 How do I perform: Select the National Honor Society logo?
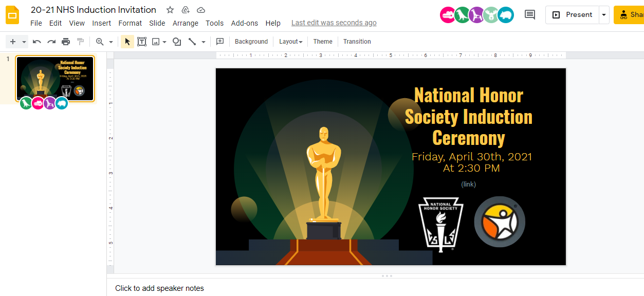point(440,225)
